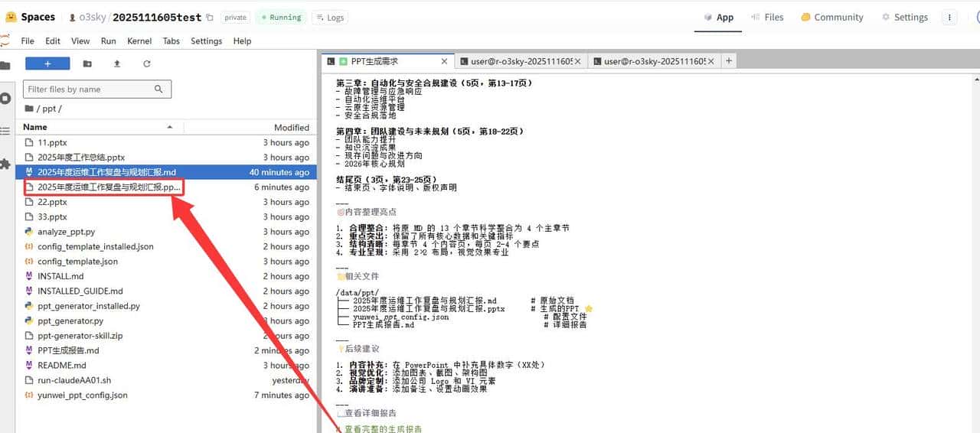The width and height of the screenshot is (980, 433).
Task: Focus the Filter files by name field
Action: pos(97,90)
